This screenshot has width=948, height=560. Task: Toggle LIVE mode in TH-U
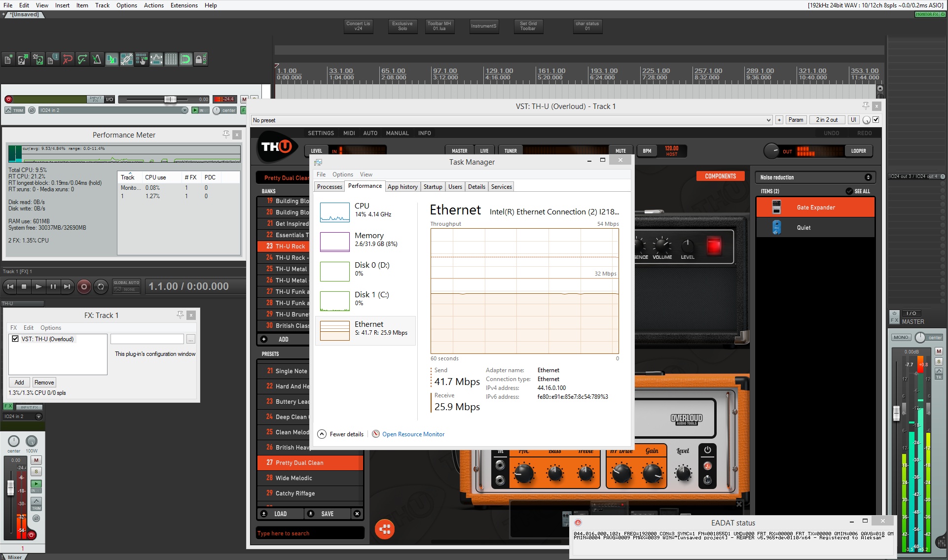tap(484, 151)
